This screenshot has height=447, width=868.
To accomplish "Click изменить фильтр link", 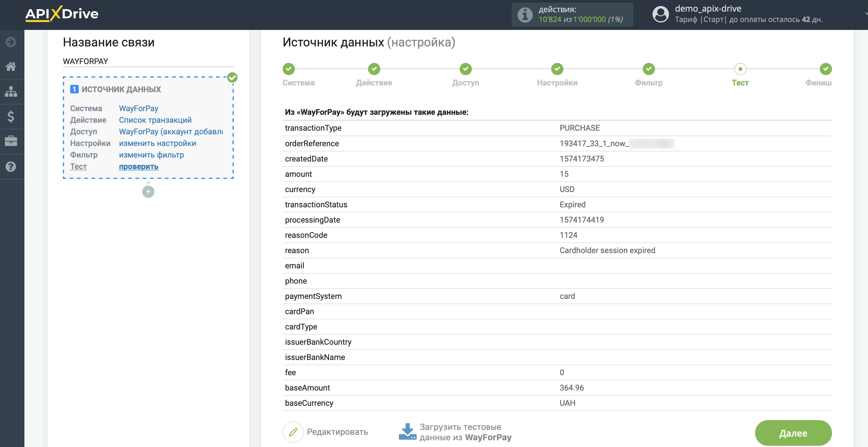I will pyautogui.click(x=151, y=155).
